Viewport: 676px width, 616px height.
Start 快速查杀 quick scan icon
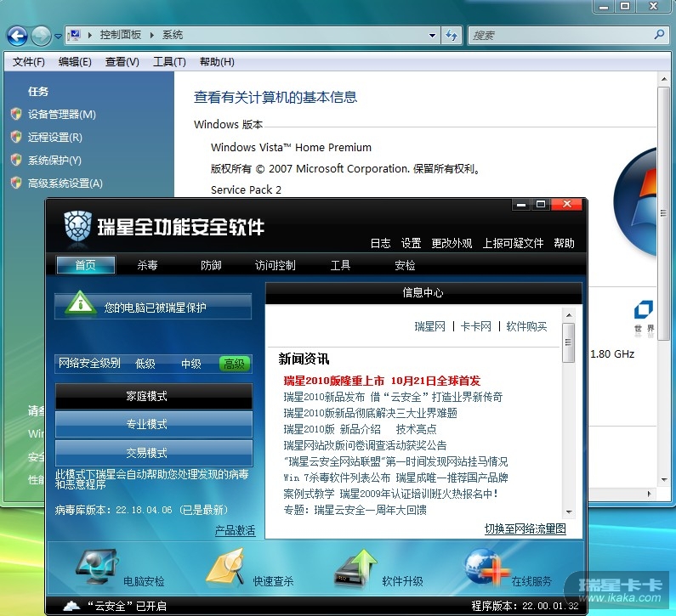(x=226, y=567)
